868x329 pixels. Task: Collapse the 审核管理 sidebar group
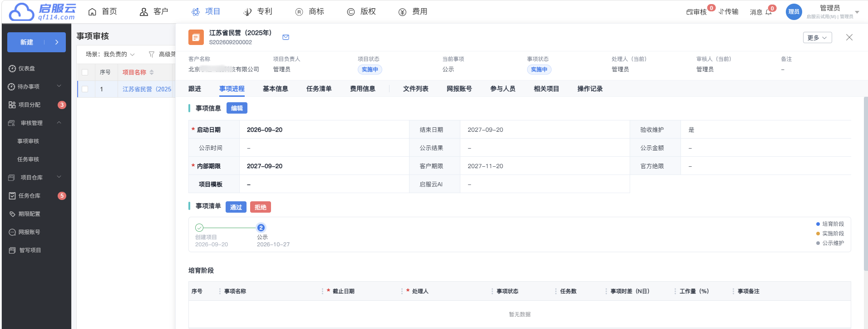click(x=59, y=123)
